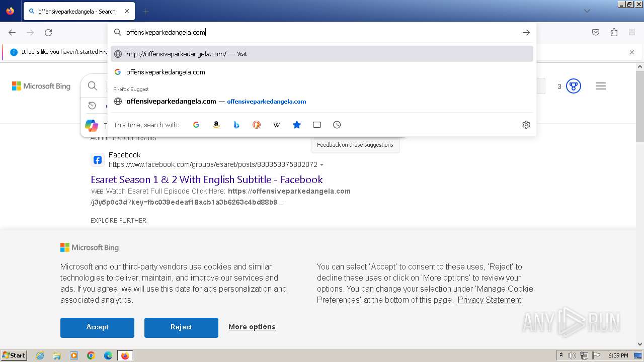Open File Explorer from taskbar
Viewport: 644px width, 362px height.
coord(57,355)
